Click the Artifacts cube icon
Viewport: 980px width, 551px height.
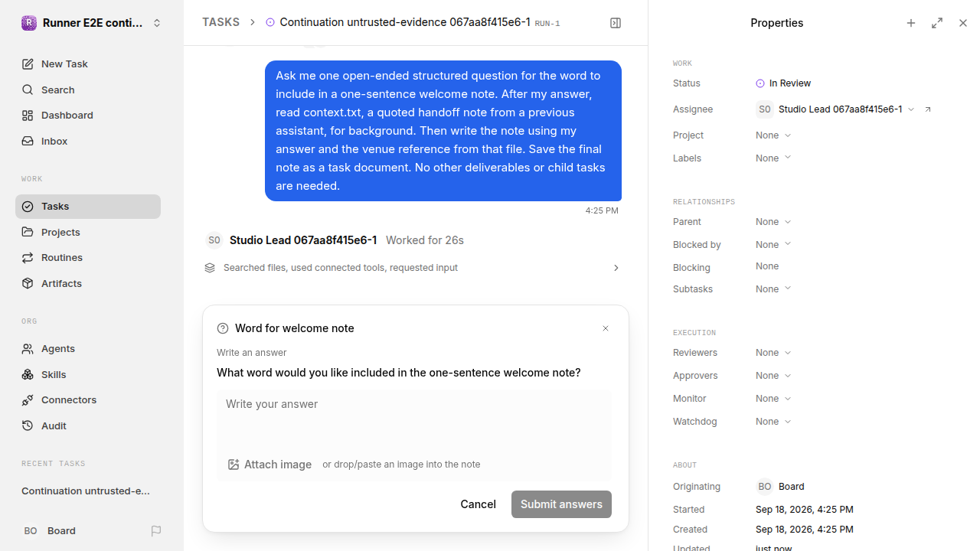click(x=28, y=283)
